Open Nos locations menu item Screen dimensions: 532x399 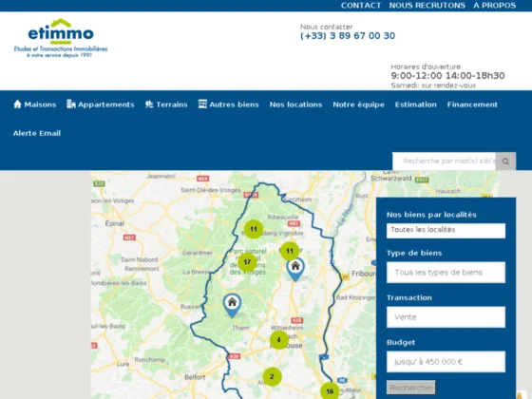click(295, 104)
